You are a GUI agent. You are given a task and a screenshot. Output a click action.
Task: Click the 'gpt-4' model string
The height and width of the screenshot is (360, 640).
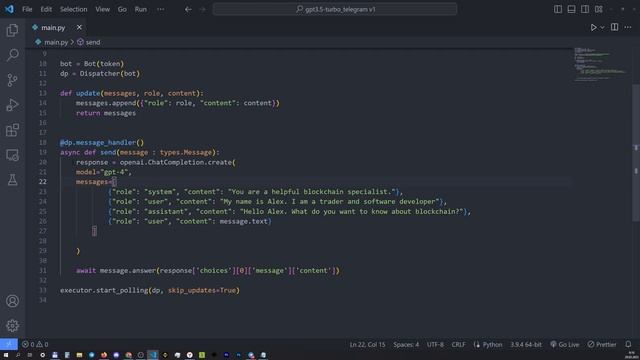[114, 172]
